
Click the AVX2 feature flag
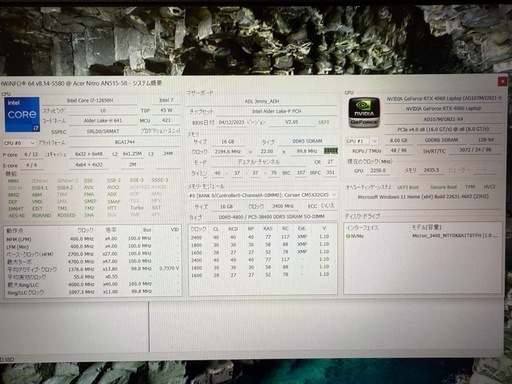(113, 187)
